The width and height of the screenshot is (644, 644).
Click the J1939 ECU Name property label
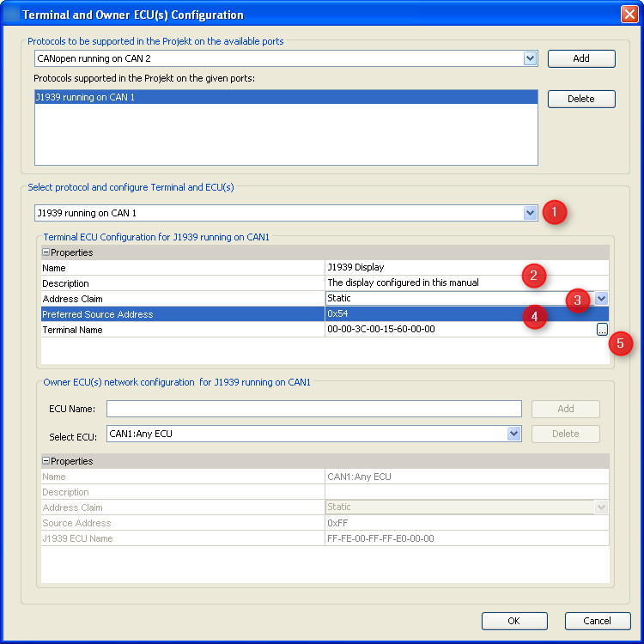tap(77, 538)
